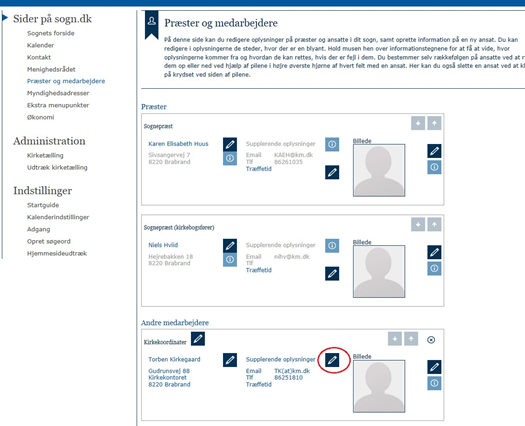Click Torben's Supplerende oplysninger label

tap(281, 359)
